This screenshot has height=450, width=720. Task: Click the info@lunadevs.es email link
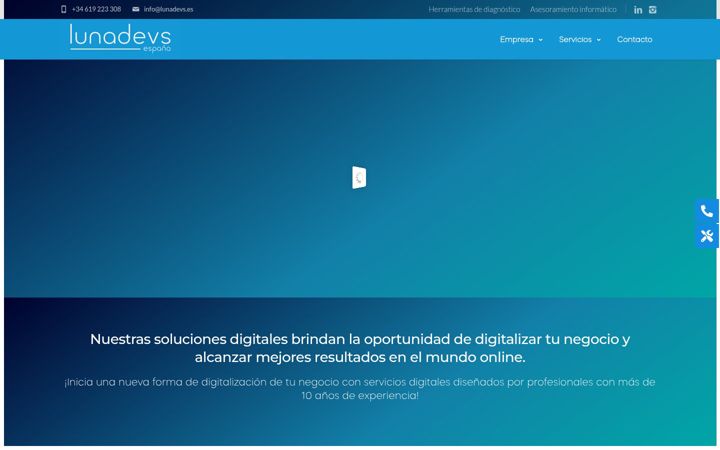(169, 9)
